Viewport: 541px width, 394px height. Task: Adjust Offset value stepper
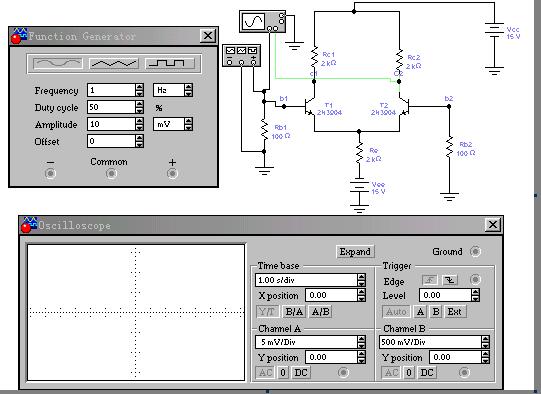(139, 141)
